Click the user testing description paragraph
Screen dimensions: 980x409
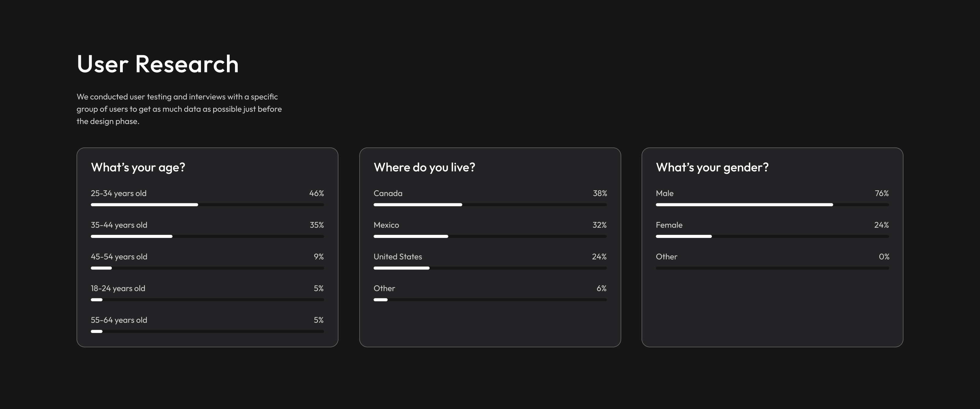point(179,109)
